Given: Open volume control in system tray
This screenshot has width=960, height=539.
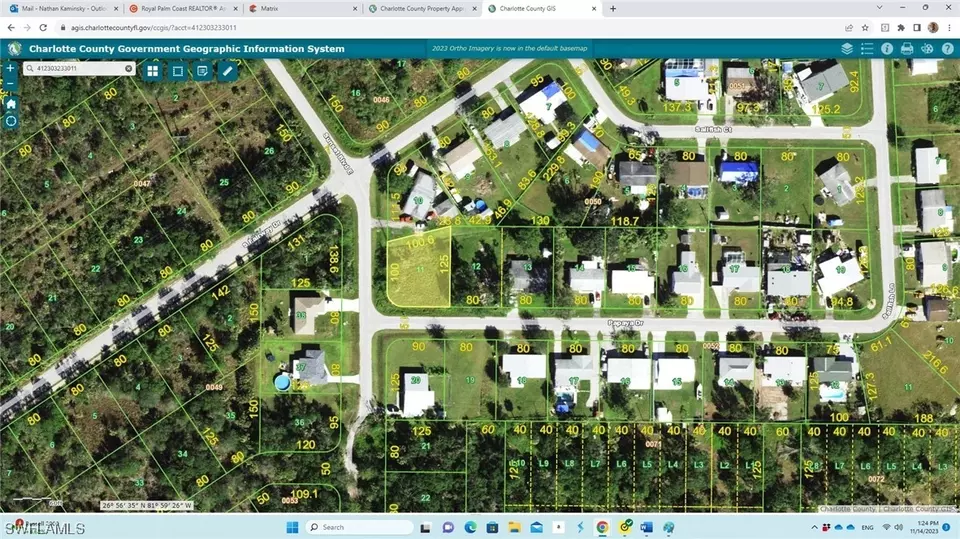Looking at the screenshot, I should click(x=898, y=527).
